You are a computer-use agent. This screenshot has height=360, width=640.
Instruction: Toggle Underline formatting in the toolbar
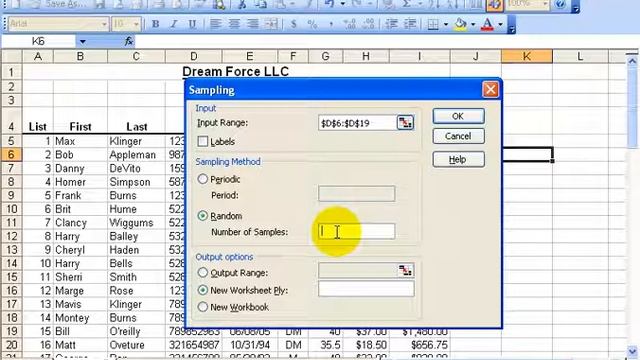point(192,24)
